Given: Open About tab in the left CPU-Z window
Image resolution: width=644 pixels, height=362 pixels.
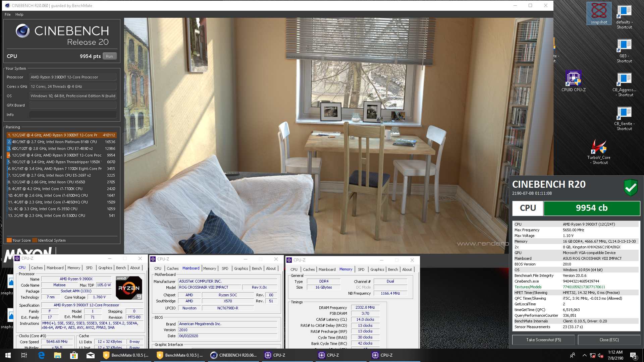Looking at the screenshot, I should 135,268.
